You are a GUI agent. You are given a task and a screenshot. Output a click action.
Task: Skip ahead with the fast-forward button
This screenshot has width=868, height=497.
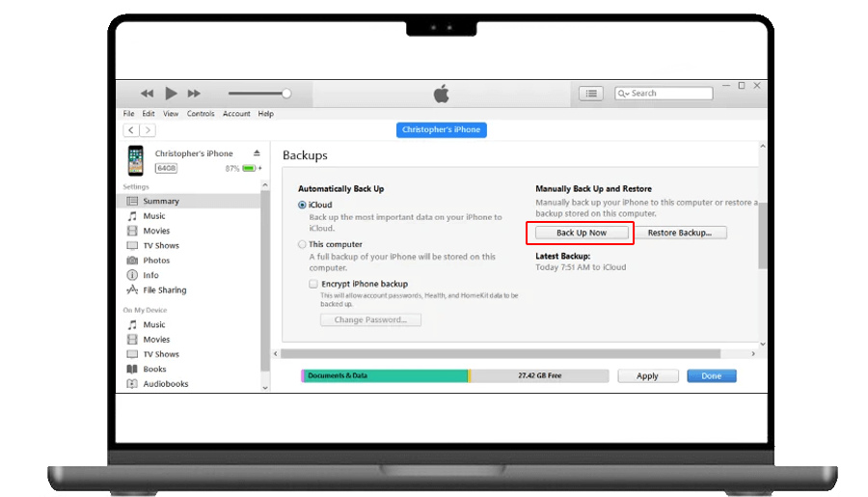[x=194, y=94]
